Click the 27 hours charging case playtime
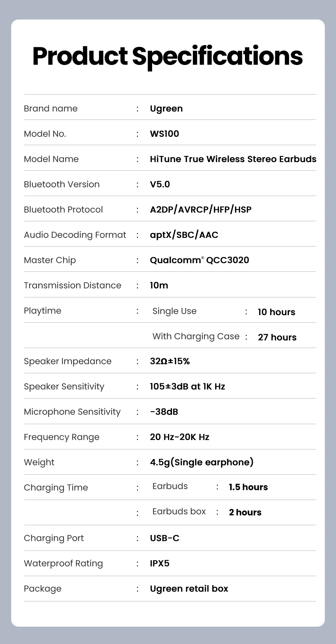This screenshot has height=644, width=336. [277, 338]
